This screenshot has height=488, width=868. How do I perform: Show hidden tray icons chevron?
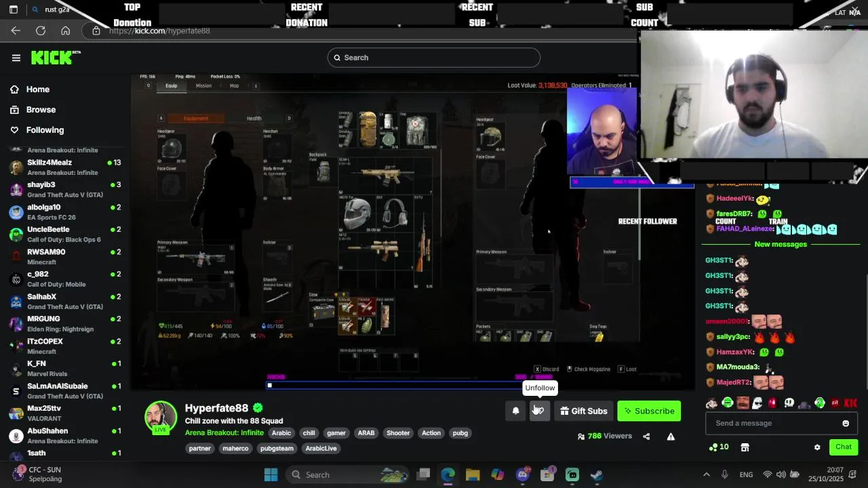point(706,474)
